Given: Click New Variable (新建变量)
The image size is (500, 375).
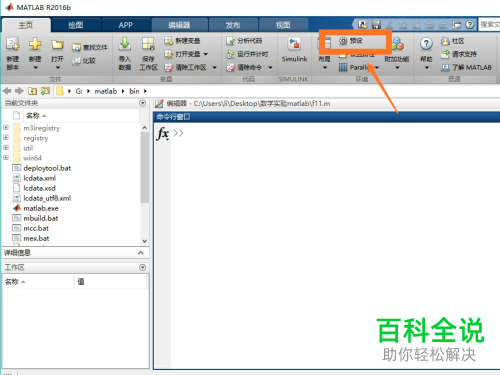Looking at the screenshot, I should 182,41.
